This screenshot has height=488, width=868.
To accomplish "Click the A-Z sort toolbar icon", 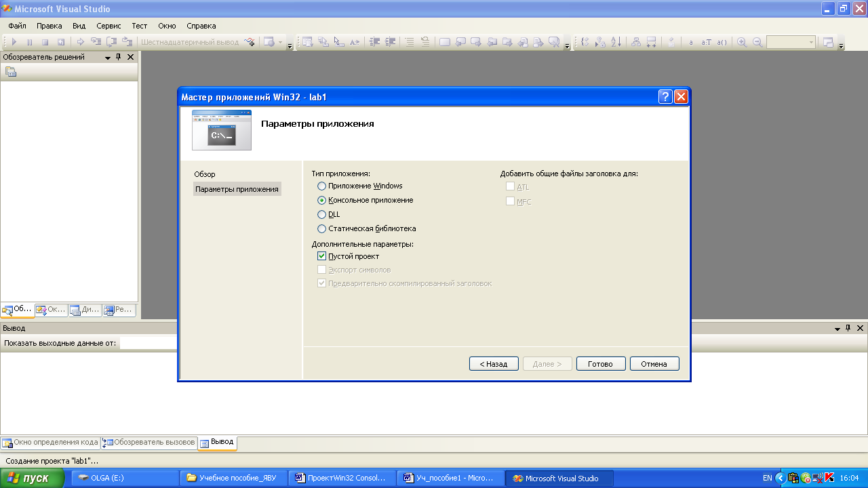I will (616, 42).
